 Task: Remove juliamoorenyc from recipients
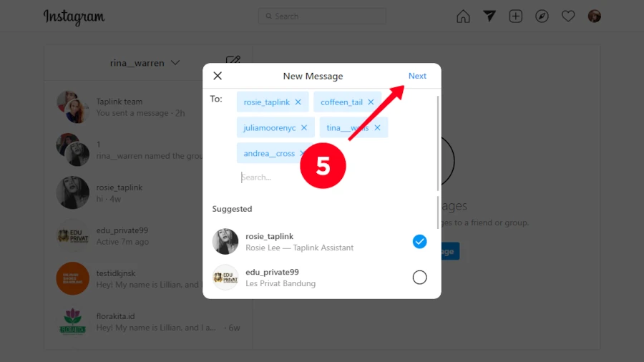(304, 127)
